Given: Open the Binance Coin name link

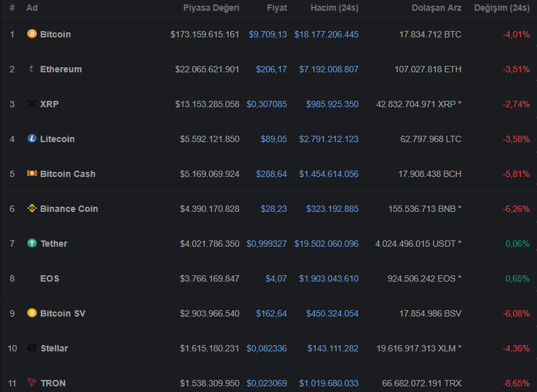Looking at the screenshot, I should coord(69,209).
